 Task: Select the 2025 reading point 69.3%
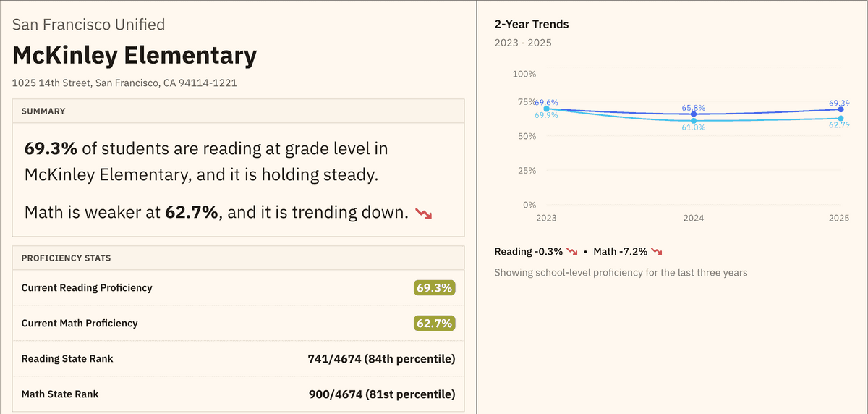[x=841, y=109]
